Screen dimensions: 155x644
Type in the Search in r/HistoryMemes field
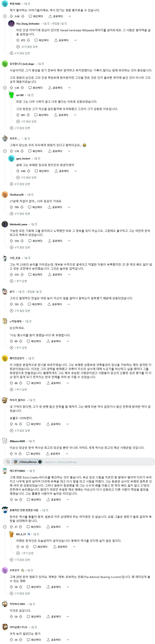point(97,462)
